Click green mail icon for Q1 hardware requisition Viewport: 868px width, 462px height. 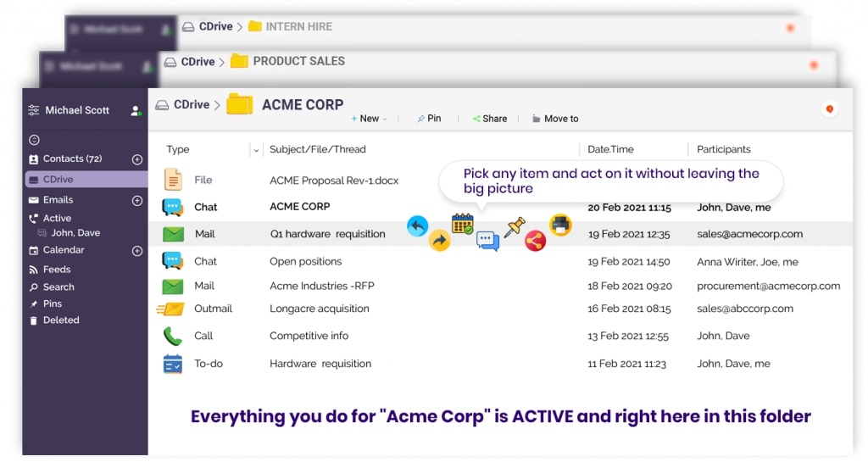tap(173, 233)
